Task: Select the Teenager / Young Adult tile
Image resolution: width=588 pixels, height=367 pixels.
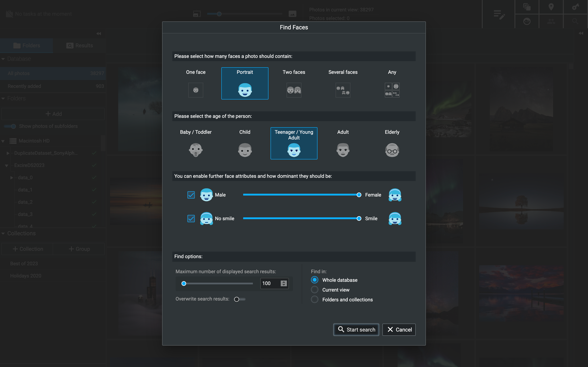Action: (x=294, y=143)
